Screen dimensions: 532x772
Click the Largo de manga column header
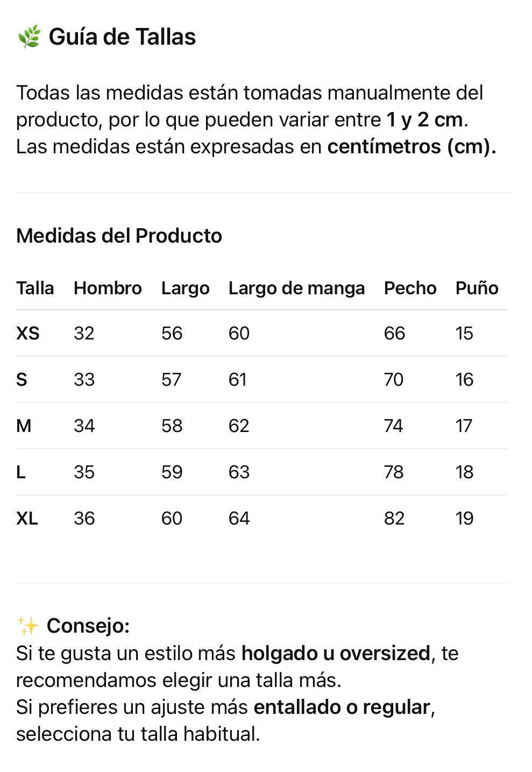tap(296, 288)
